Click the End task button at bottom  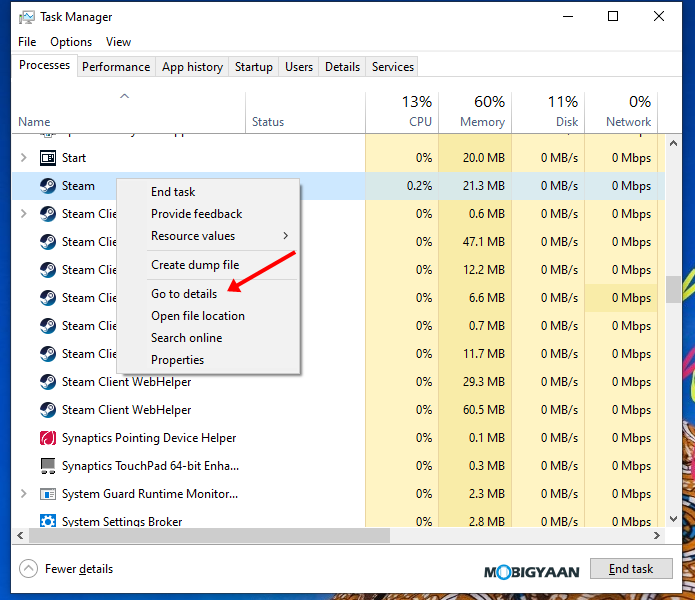click(x=631, y=569)
